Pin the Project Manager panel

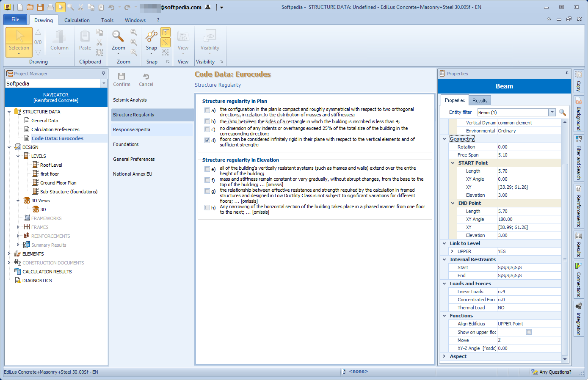[103, 73]
